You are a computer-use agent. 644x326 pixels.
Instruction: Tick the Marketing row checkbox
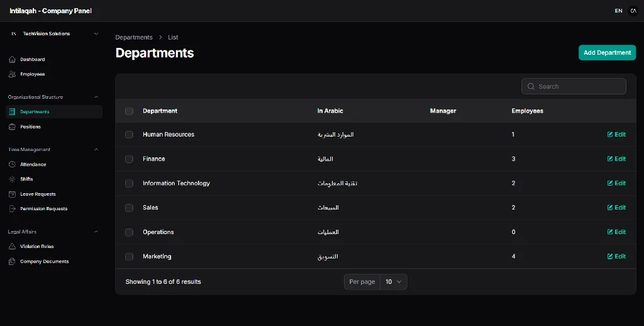[129, 257]
